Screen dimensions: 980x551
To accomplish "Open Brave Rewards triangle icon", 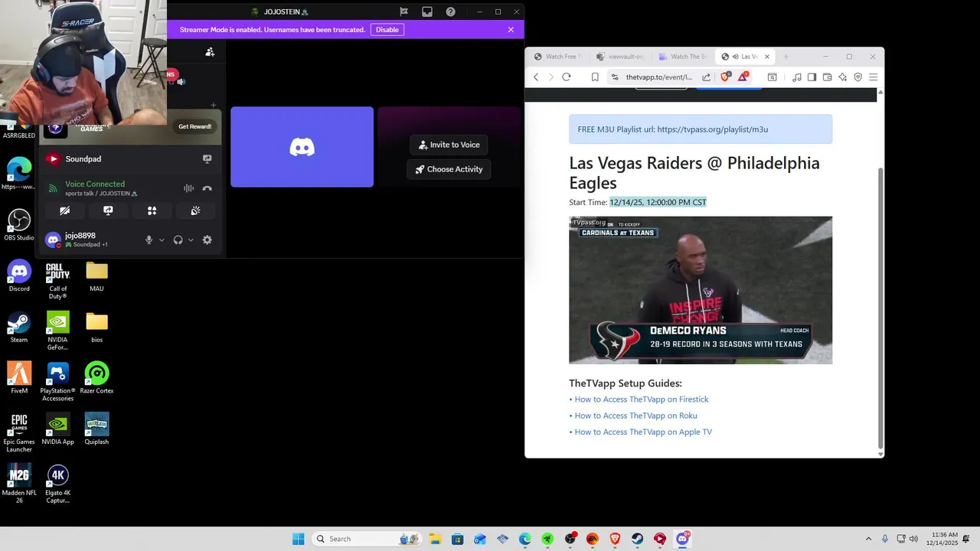I will click(743, 77).
